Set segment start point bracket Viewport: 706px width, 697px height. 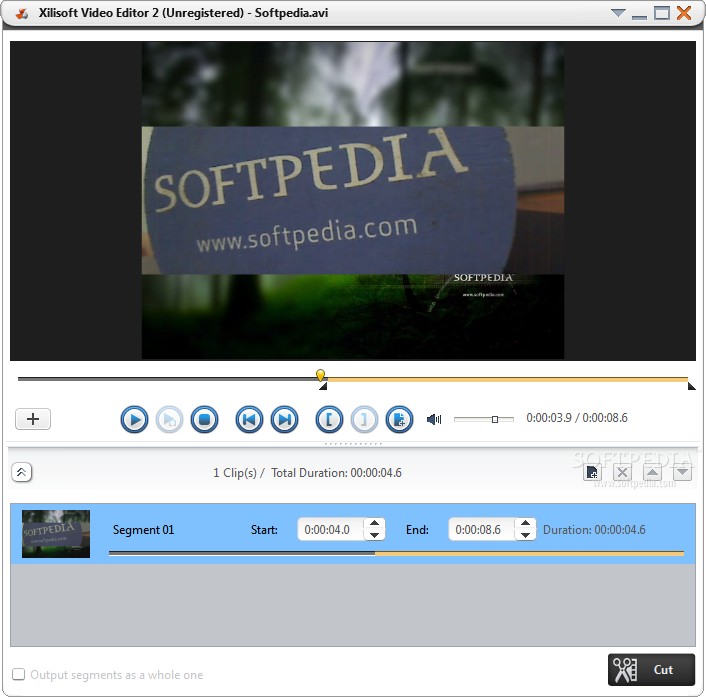pyautogui.click(x=329, y=420)
